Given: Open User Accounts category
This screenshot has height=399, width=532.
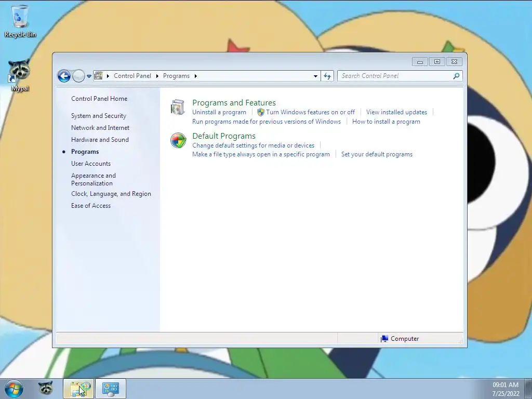Looking at the screenshot, I should click(90, 164).
